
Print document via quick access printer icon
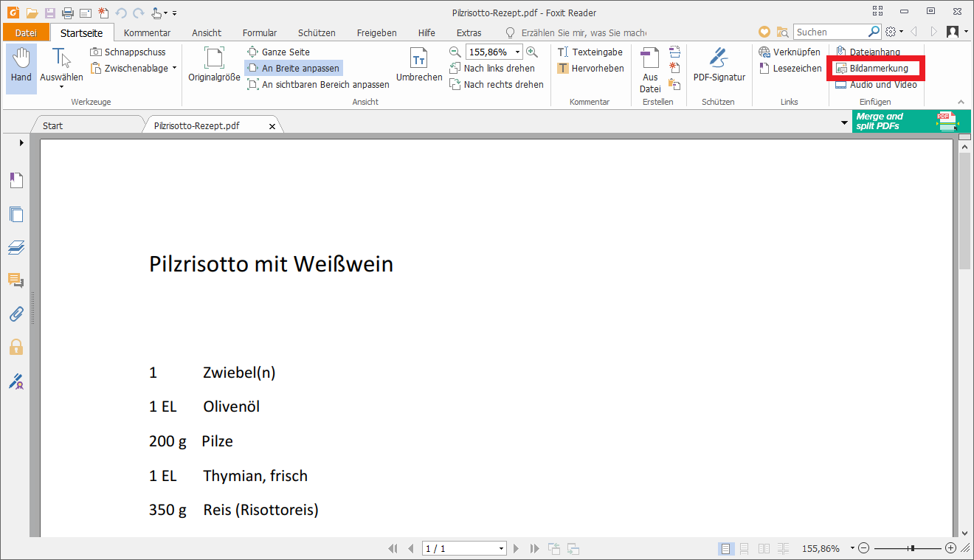[x=68, y=13]
